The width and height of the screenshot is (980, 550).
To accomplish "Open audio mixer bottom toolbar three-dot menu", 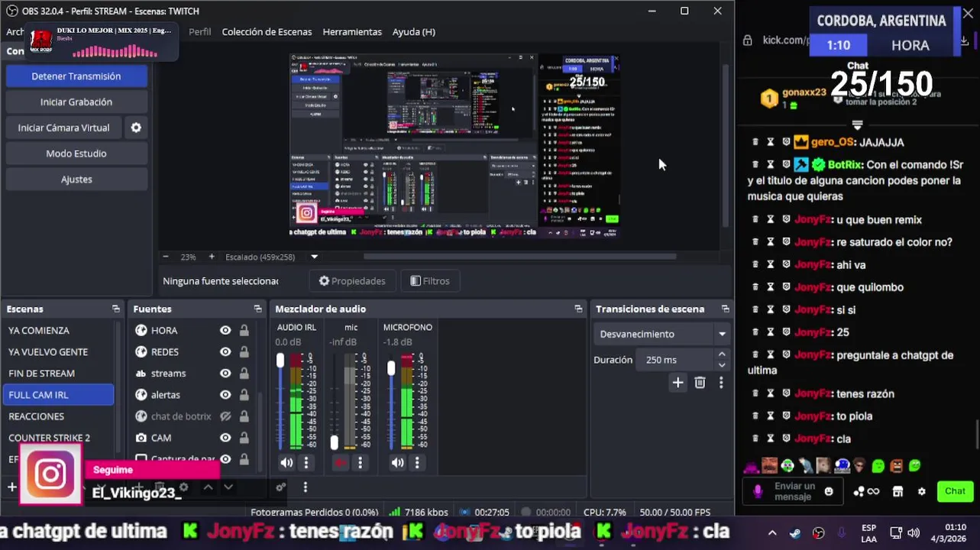I will (x=305, y=487).
